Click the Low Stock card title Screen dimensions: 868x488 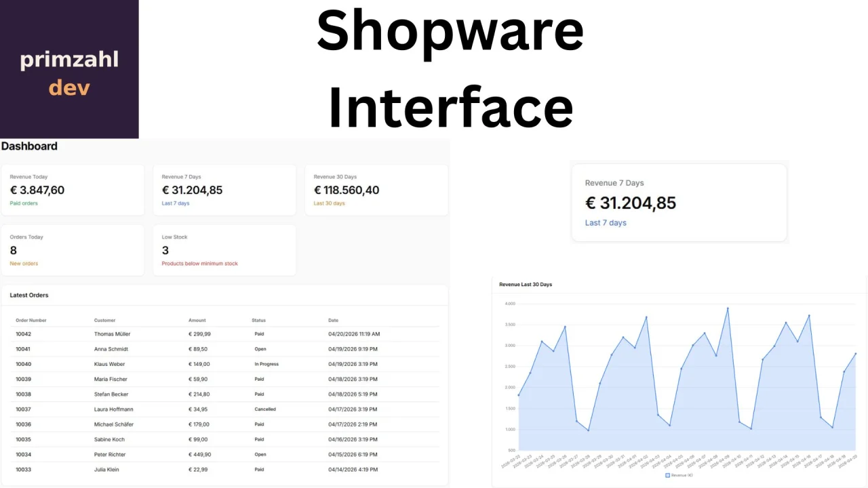tap(174, 237)
